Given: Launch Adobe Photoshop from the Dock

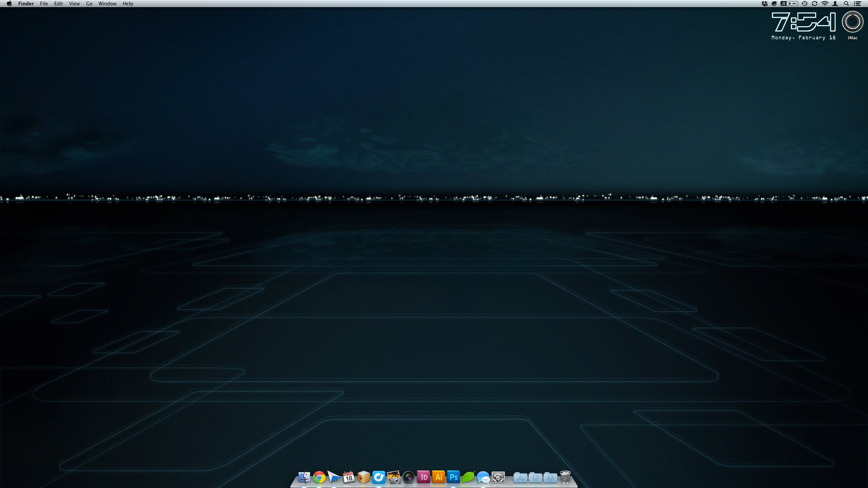Looking at the screenshot, I should point(453,477).
